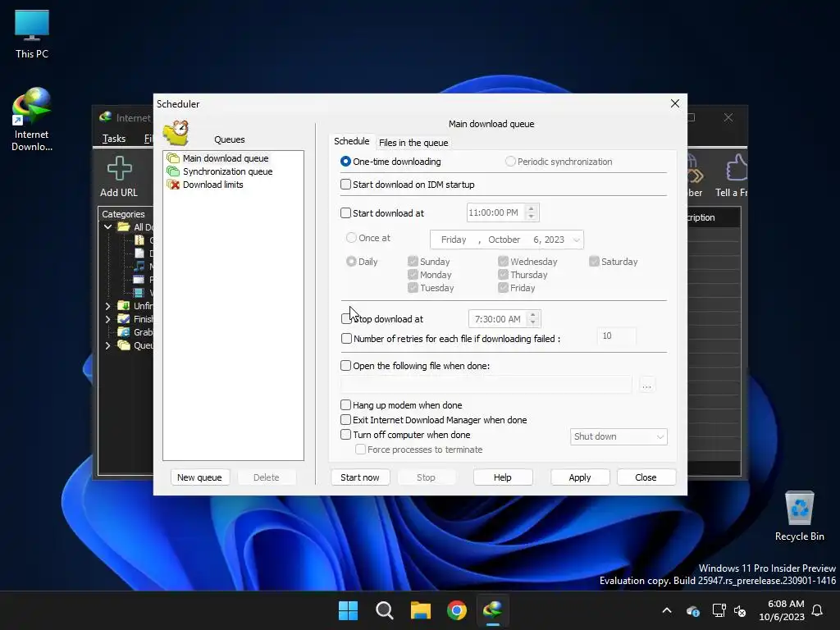Click the 11:00:00 PM start time field
This screenshot has height=630, width=840.
coord(495,212)
